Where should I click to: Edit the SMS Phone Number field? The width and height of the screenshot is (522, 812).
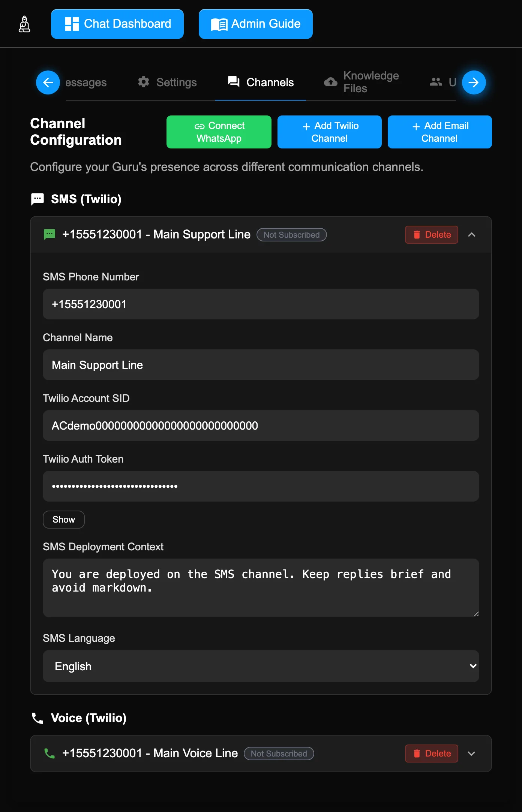261,304
